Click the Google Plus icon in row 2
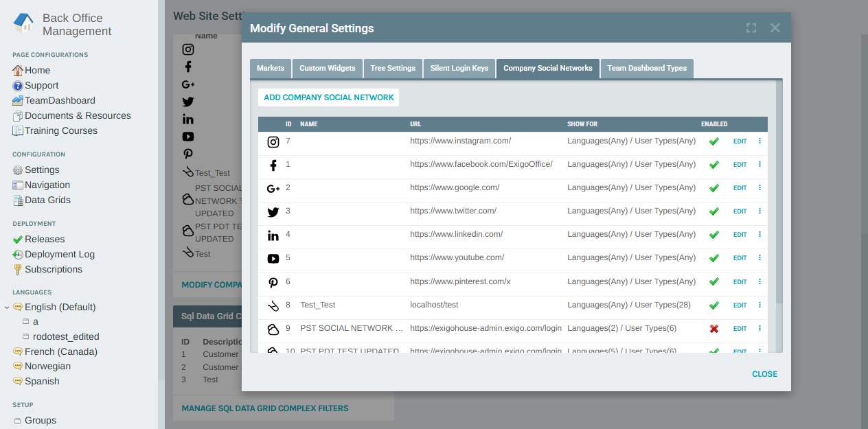The width and height of the screenshot is (868, 429). click(x=273, y=189)
